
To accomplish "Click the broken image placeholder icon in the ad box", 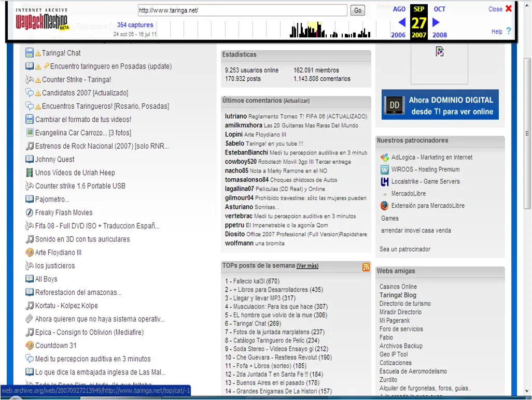I will 440,51.
